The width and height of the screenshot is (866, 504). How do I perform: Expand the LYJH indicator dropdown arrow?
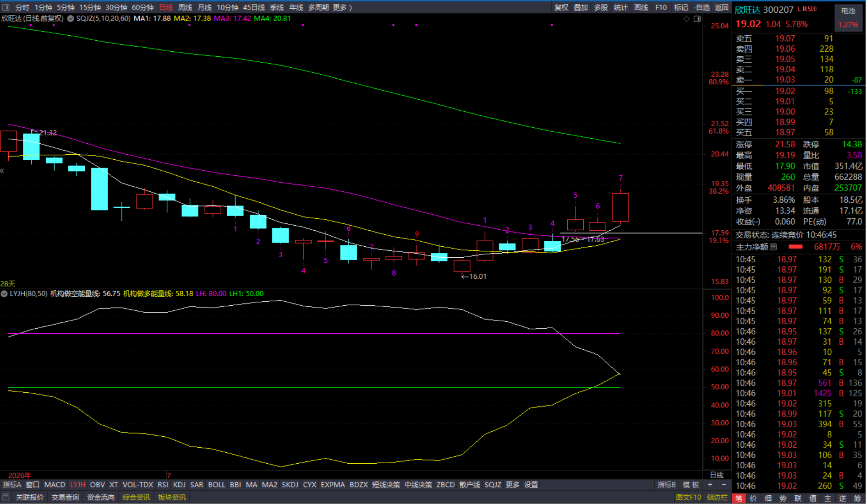click(4, 294)
